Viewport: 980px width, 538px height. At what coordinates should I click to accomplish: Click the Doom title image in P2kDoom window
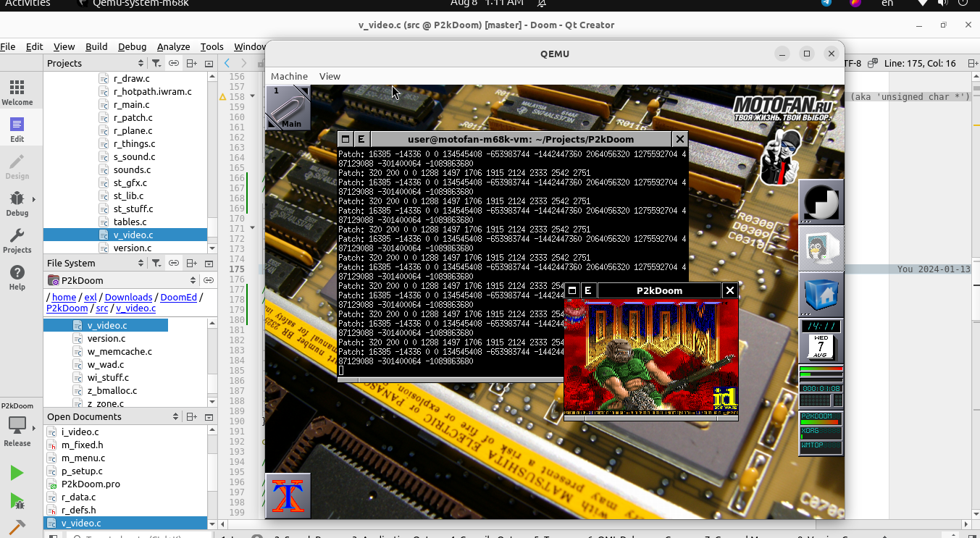tap(651, 356)
